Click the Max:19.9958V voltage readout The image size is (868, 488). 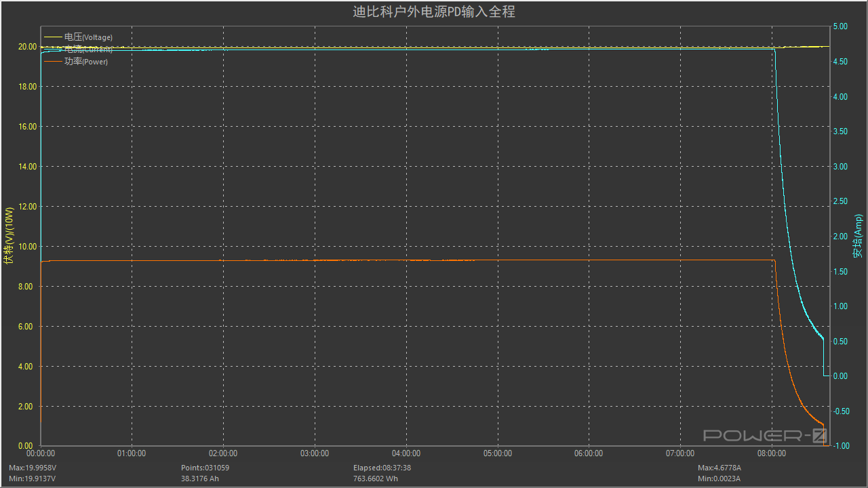[33, 468]
